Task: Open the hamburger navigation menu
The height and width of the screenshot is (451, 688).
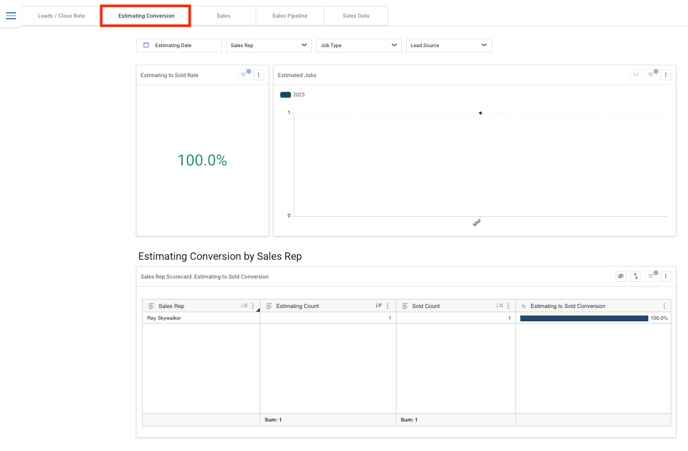Action: pos(11,16)
